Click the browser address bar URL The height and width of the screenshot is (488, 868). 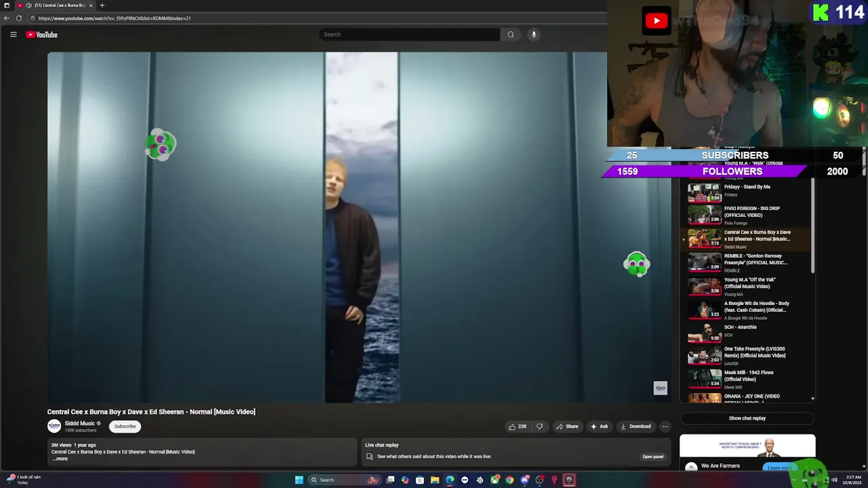[115, 18]
